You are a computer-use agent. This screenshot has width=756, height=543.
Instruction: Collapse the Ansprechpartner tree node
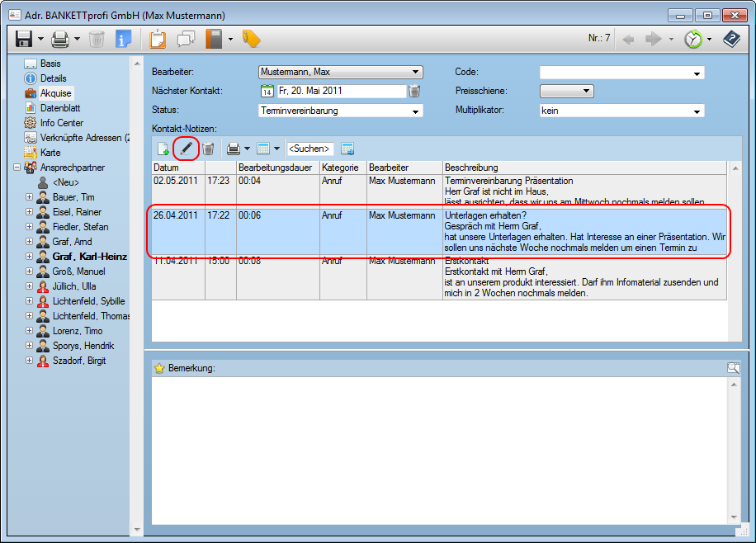coord(18,168)
